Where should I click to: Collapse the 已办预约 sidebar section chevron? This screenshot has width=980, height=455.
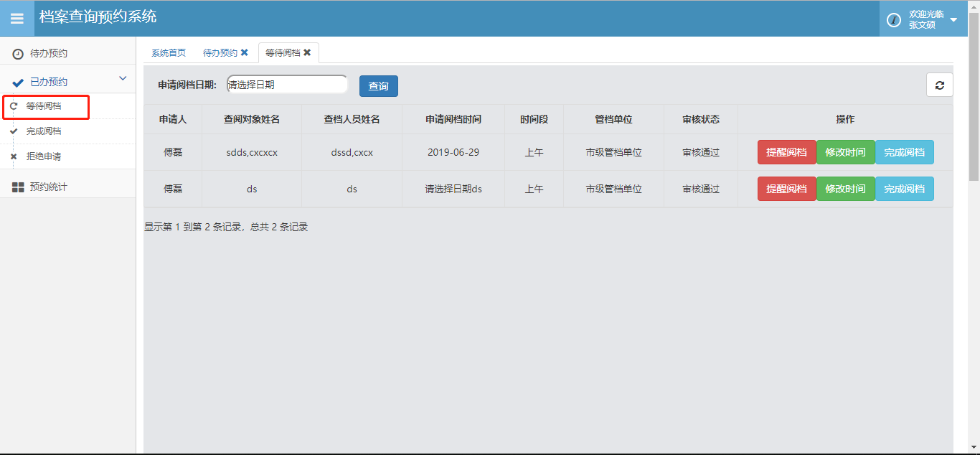(123, 79)
